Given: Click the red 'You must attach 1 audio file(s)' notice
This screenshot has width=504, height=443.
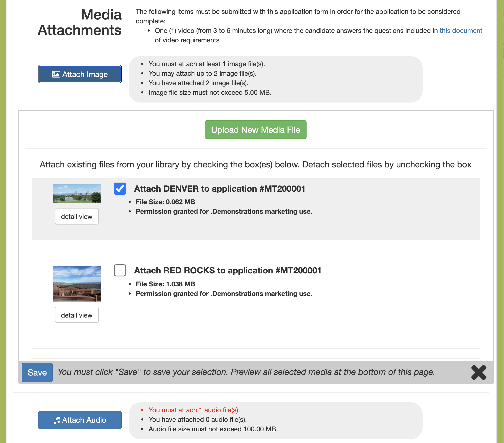Looking at the screenshot, I should click(194, 410).
